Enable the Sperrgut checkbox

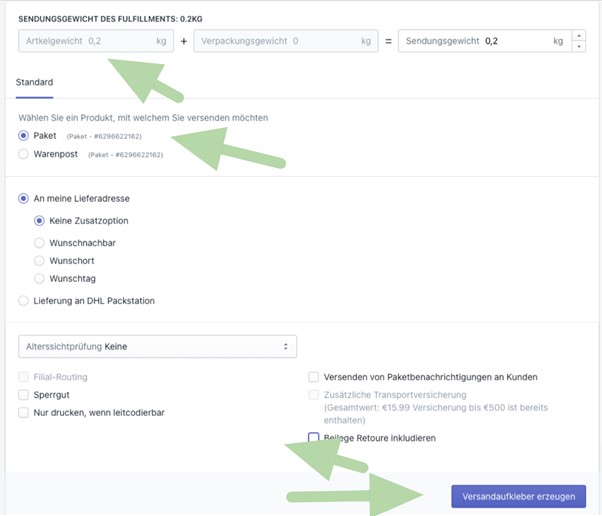23,395
